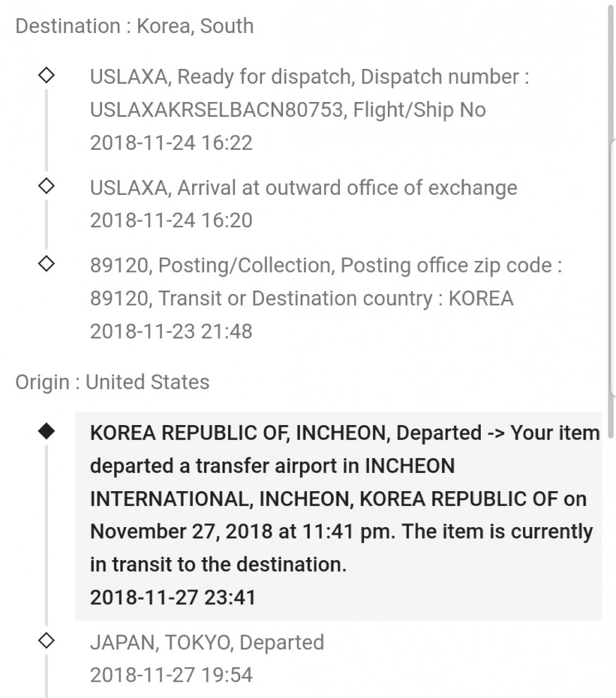The height and width of the screenshot is (698, 616).
Task: Click the diamond marker beside JAPAN, TOKYO Departed
Action: (46, 640)
